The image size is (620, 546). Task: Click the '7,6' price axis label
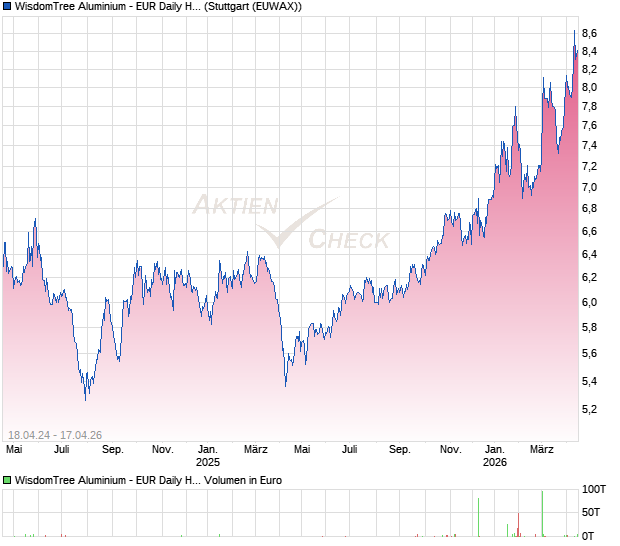coord(589,126)
